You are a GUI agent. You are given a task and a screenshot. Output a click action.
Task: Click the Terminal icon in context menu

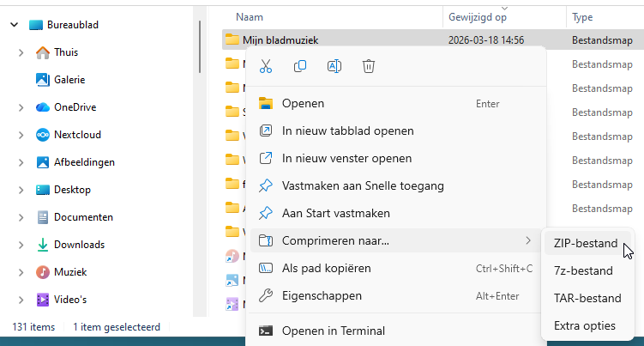tap(266, 331)
